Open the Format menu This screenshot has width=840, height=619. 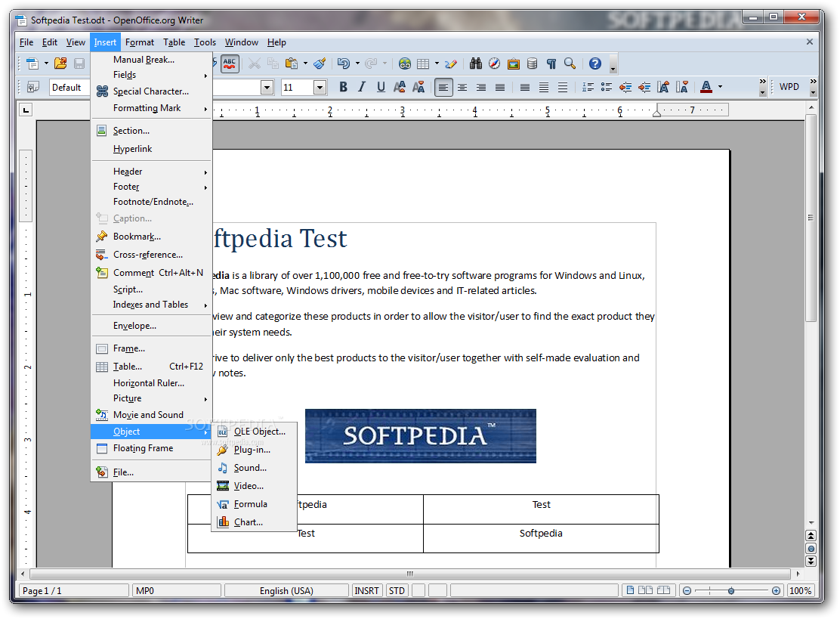coord(139,42)
